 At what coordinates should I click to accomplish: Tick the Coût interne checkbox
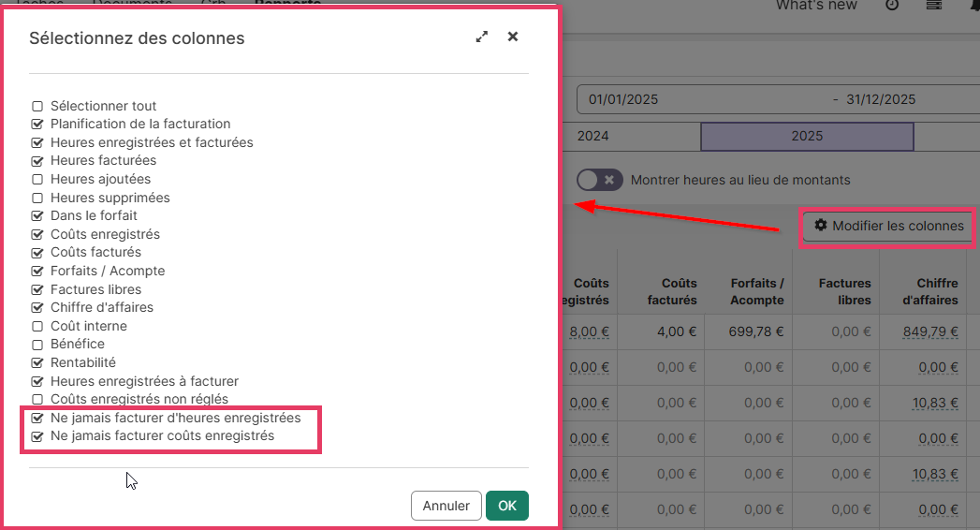(38, 326)
